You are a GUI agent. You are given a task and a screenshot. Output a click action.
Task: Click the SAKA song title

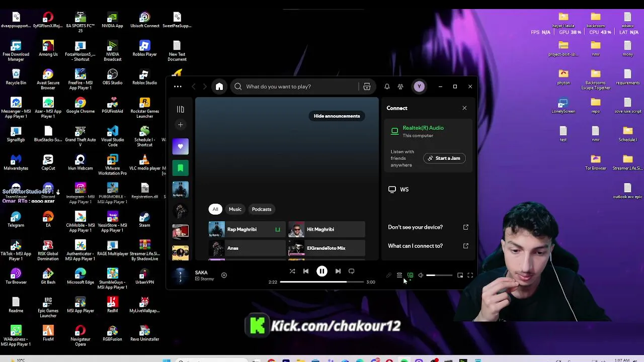(x=201, y=273)
